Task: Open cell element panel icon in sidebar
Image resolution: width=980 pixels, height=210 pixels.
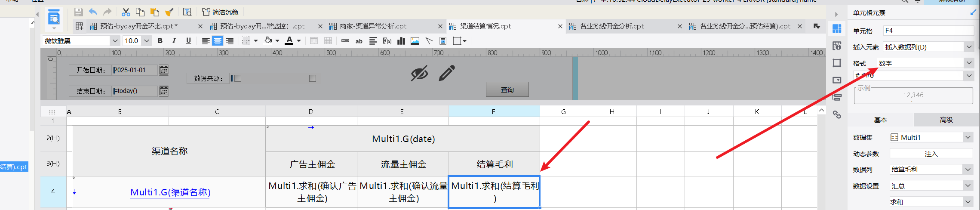Action: point(837,29)
